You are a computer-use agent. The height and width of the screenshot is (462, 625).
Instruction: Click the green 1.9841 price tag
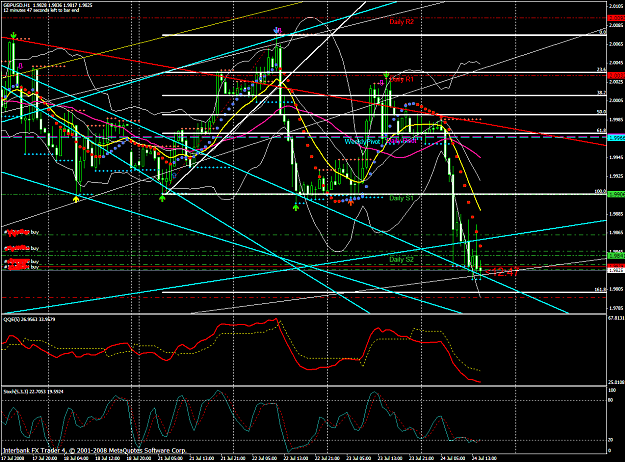pos(616,255)
